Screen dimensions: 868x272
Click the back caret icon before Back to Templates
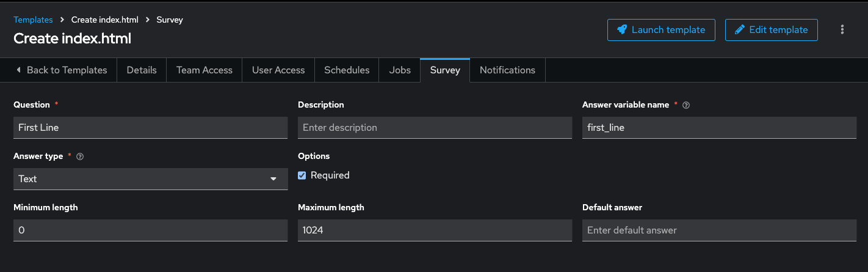coord(18,70)
